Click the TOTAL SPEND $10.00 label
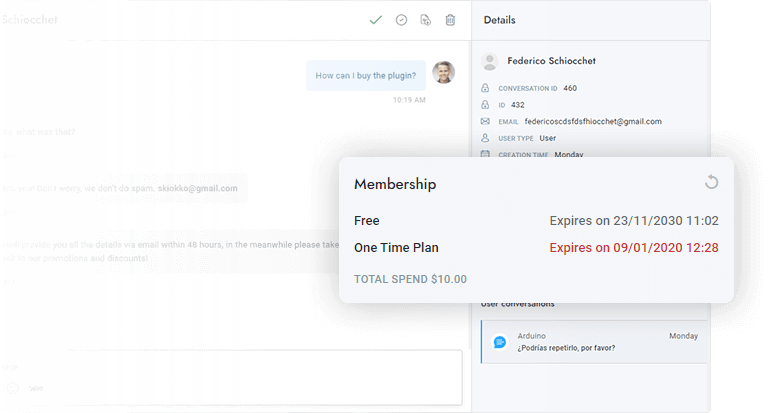Image resolution: width=768 pixels, height=413 pixels. (410, 279)
